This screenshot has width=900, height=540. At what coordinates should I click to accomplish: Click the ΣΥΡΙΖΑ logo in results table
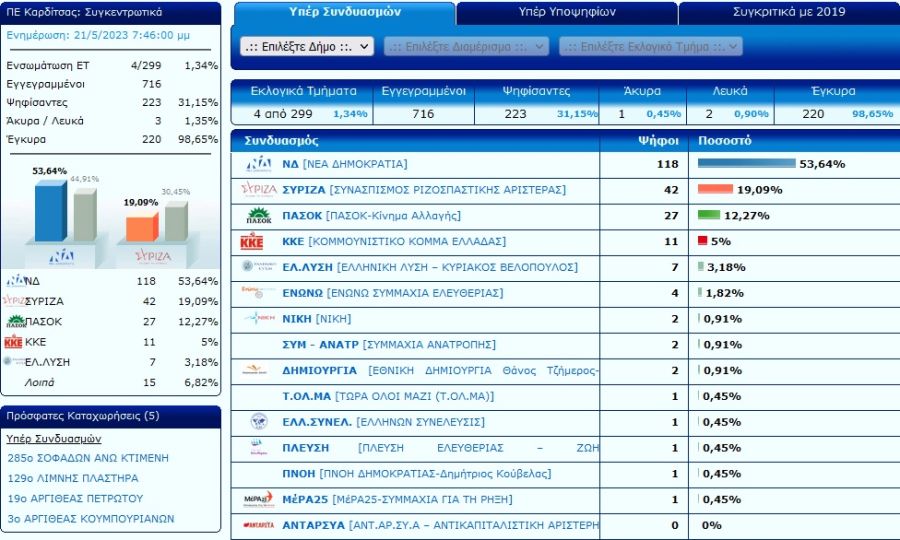point(259,189)
